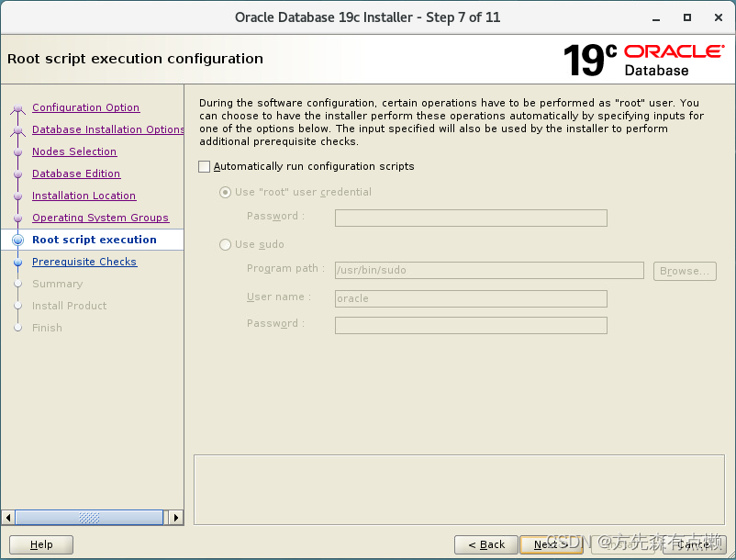Click the Root script execution step bullet icon
Screen dimensions: 736x560
(x=17, y=240)
